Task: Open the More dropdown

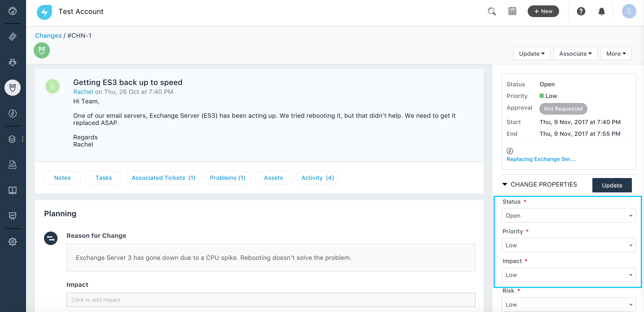Action: (616, 53)
